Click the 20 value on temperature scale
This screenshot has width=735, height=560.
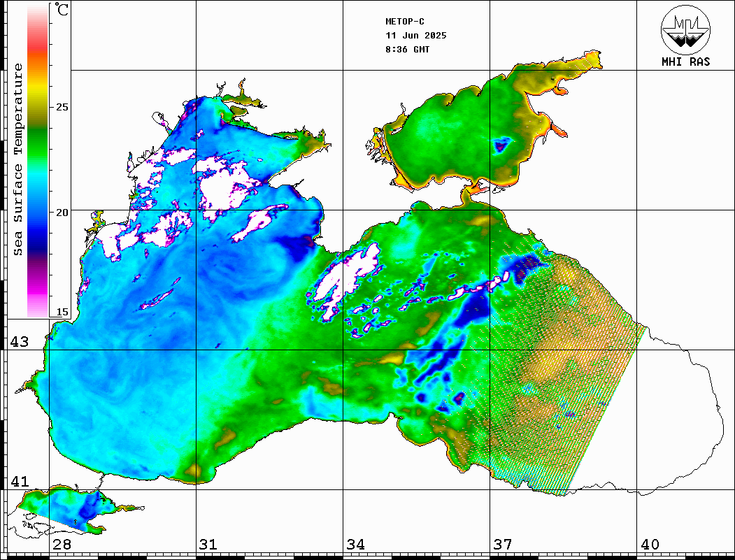click(x=62, y=213)
